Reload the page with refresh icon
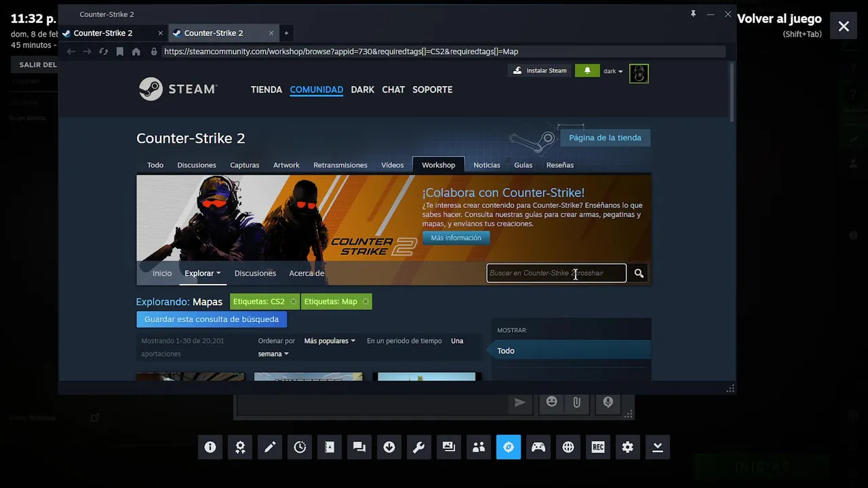This screenshot has height=488, width=868. [104, 52]
